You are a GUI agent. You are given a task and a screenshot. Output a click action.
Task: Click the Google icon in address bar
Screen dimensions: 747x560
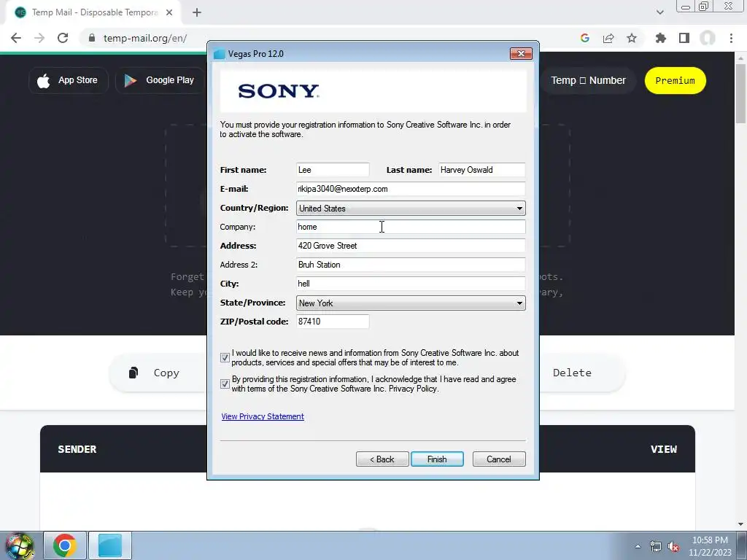(x=585, y=38)
